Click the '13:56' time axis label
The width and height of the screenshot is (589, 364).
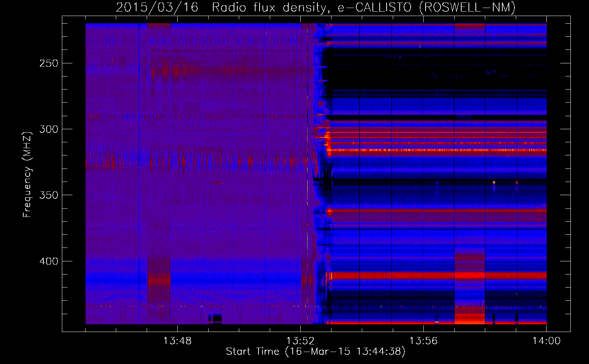point(423,341)
